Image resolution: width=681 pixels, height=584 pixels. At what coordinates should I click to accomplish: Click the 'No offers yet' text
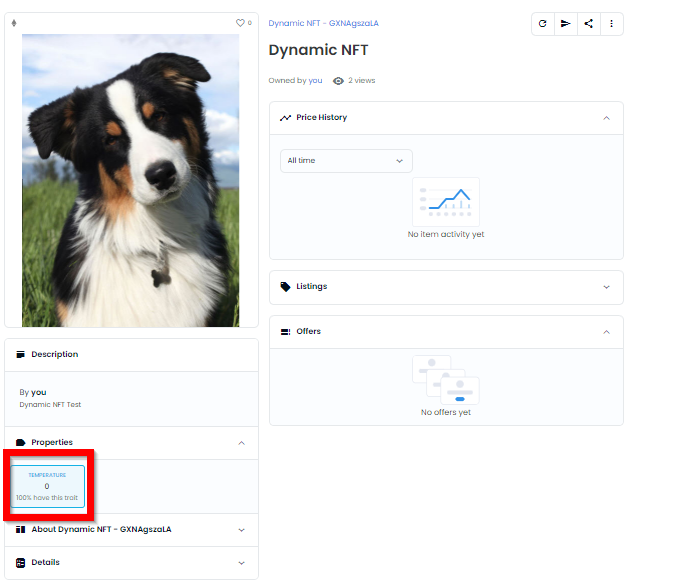(x=446, y=412)
